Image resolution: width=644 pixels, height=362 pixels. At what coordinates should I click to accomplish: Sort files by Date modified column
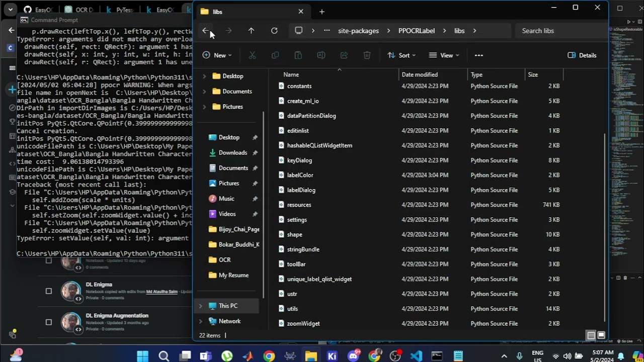pyautogui.click(x=420, y=74)
